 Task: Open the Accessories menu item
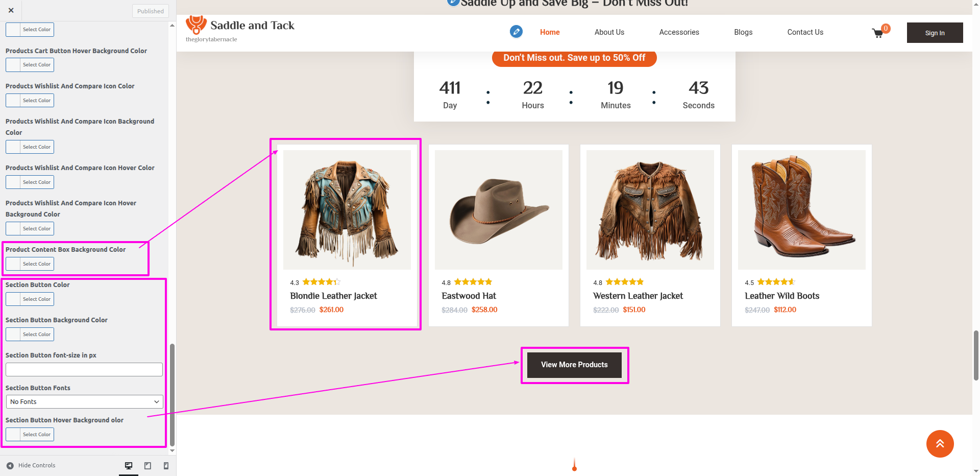pos(679,32)
